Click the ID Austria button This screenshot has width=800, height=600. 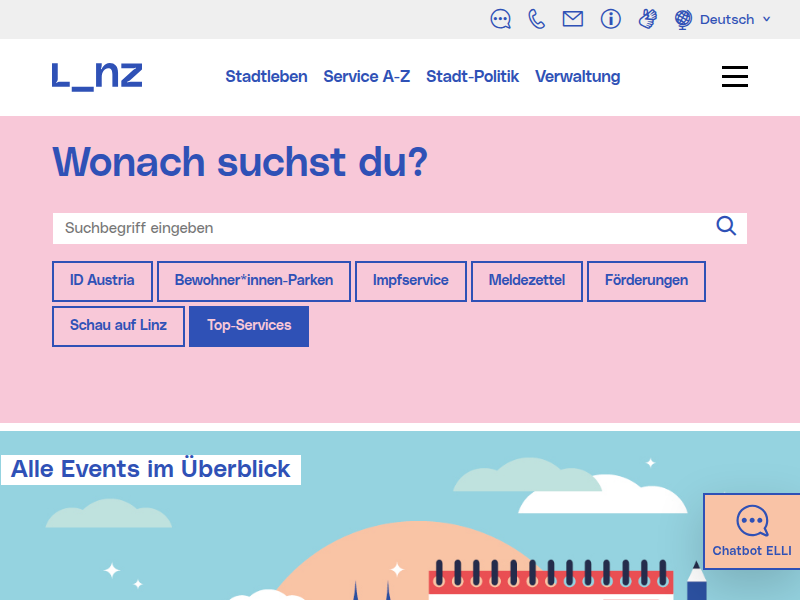coord(102,281)
